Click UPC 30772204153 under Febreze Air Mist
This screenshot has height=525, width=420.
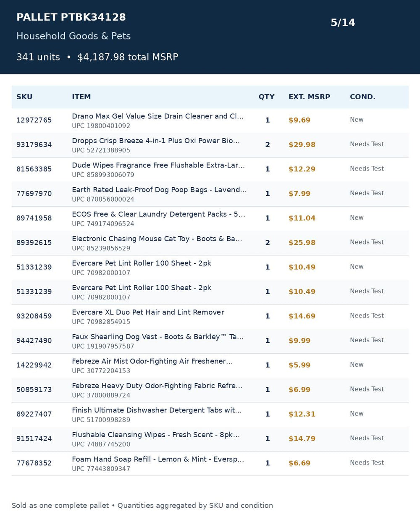click(101, 371)
